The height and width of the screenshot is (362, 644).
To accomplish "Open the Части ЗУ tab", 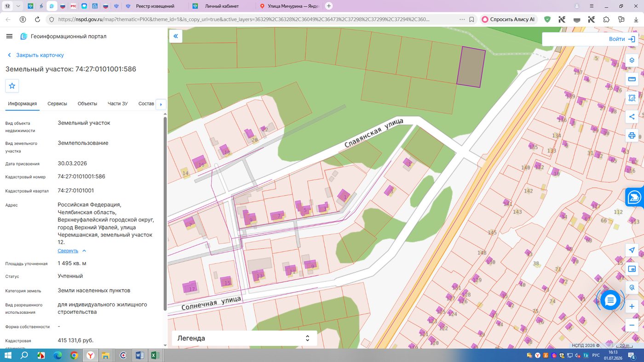I will pos(118,104).
